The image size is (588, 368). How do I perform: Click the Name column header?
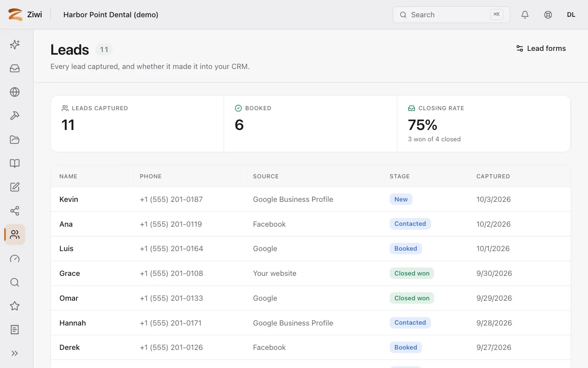coord(68,176)
